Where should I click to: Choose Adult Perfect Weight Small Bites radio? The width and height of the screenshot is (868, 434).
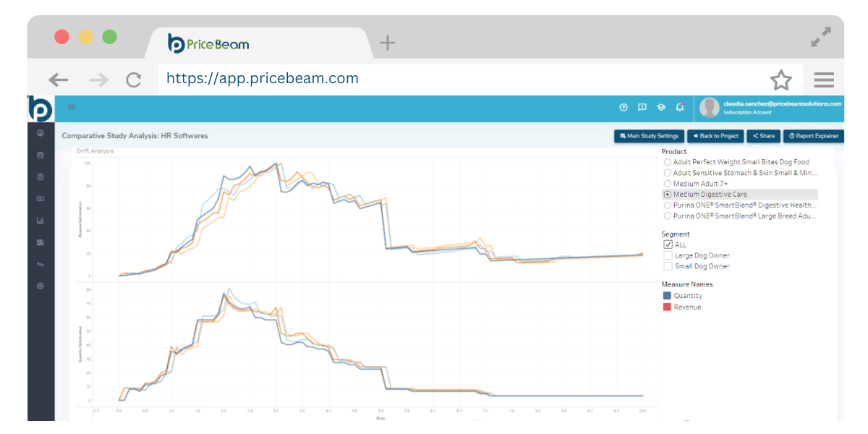click(x=668, y=162)
